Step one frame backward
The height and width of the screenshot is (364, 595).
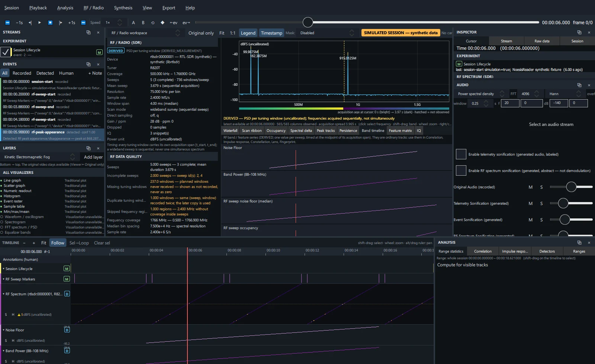(30, 23)
